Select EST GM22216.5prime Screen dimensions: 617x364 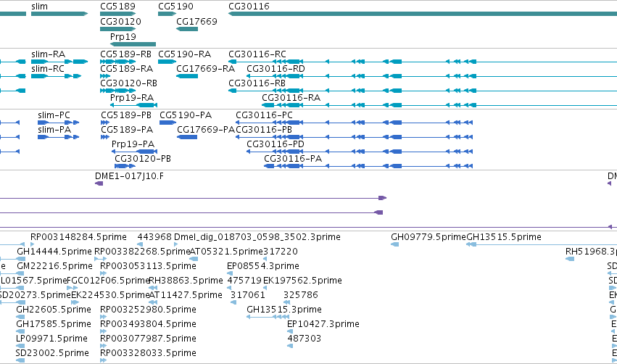[x=54, y=266]
